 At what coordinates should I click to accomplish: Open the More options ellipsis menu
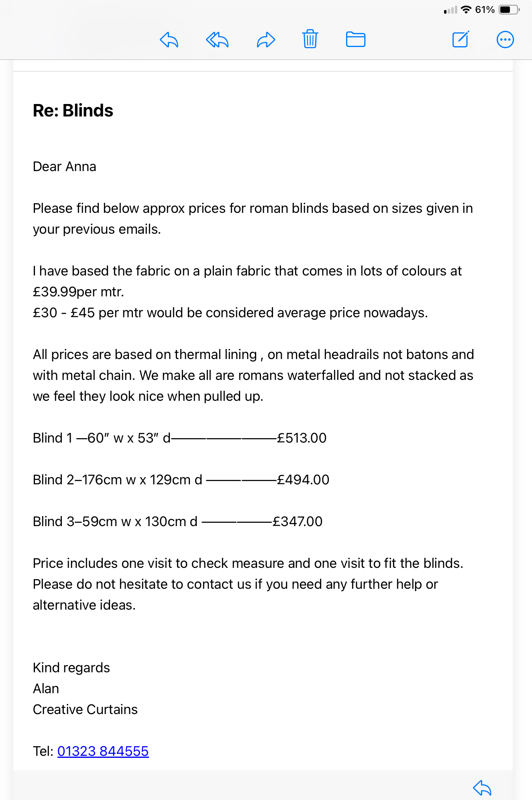click(505, 39)
